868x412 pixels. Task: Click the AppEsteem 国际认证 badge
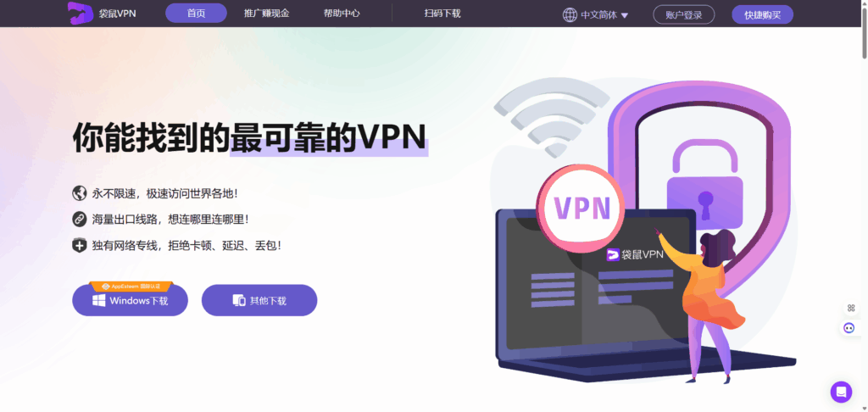(131, 287)
